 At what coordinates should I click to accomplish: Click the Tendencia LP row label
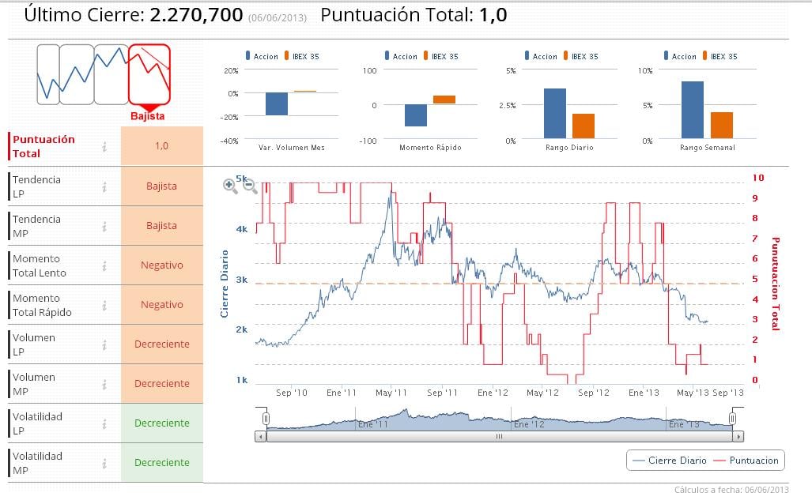pos(36,186)
